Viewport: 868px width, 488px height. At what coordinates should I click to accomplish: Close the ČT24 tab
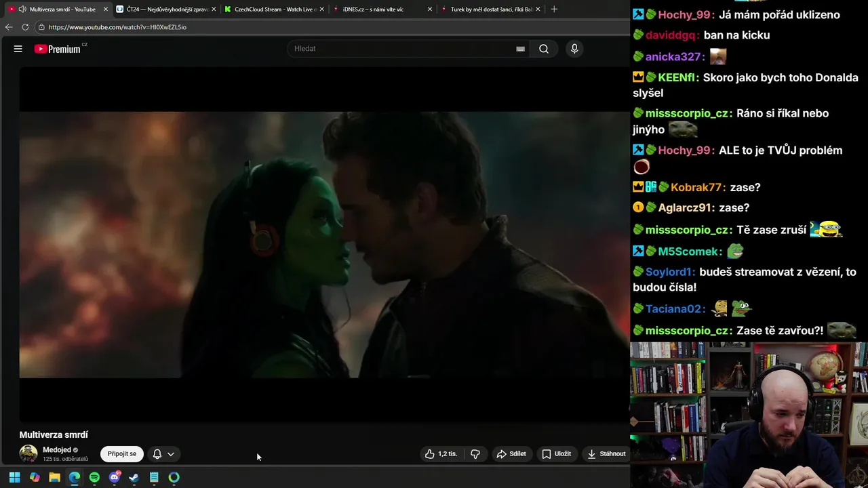pyautogui.click(x=214, y=9)
